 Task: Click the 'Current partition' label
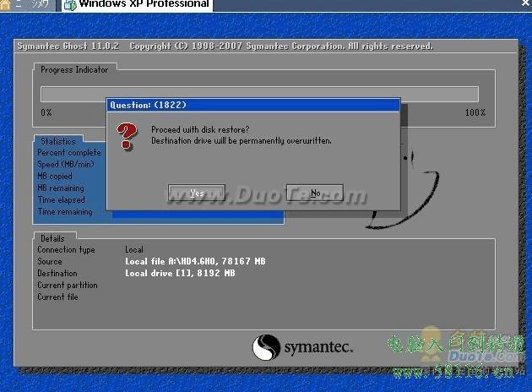(x=68, y=286)
